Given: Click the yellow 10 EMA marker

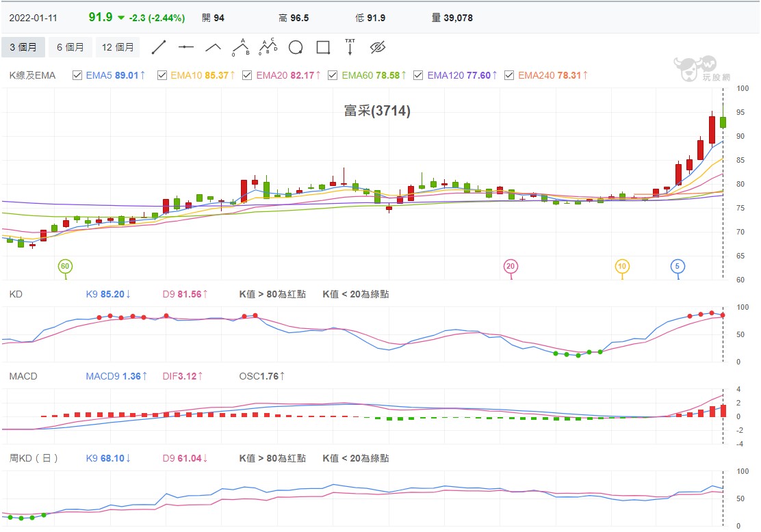Looking at the screenshot, I should pyautogui.click(x=622, y=266).
